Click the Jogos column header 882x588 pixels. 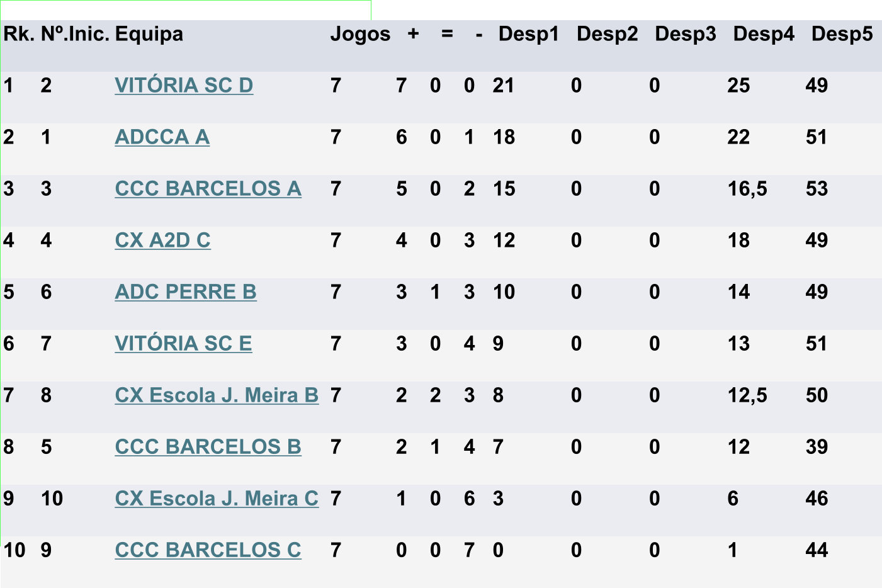(360, 34)
